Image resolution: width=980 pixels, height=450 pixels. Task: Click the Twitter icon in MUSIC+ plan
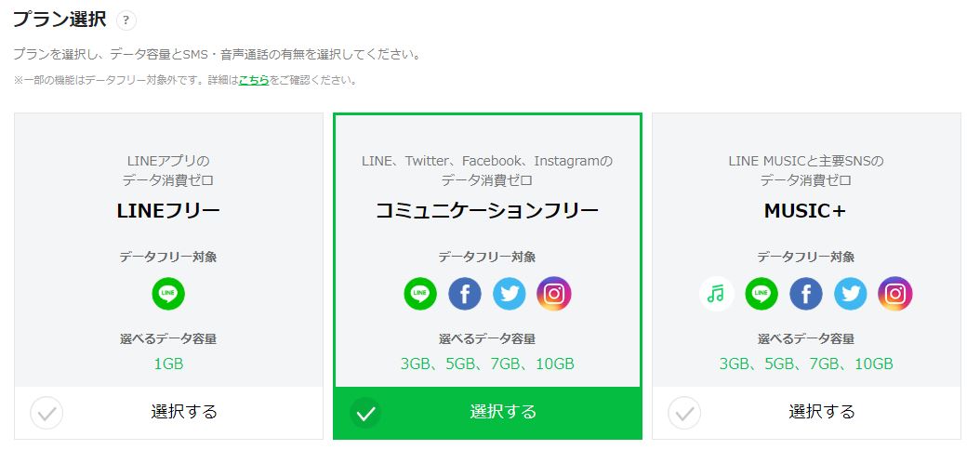click(x=851, y=294)
